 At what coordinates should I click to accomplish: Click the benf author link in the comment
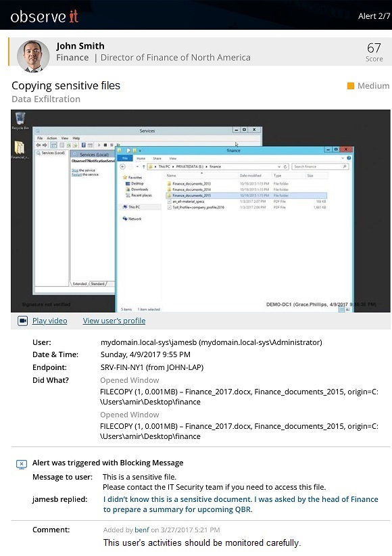pyautogui.click(x=142, y=530)
